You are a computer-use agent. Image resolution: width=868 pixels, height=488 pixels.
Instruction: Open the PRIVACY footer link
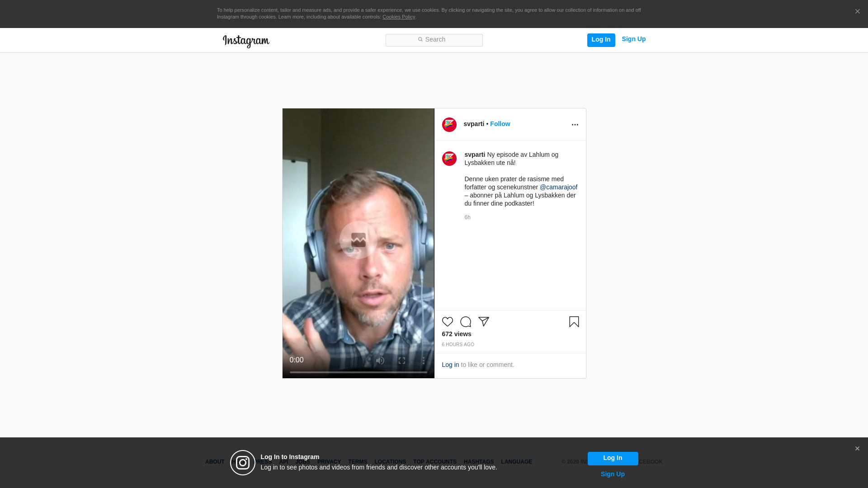[329, 462]
